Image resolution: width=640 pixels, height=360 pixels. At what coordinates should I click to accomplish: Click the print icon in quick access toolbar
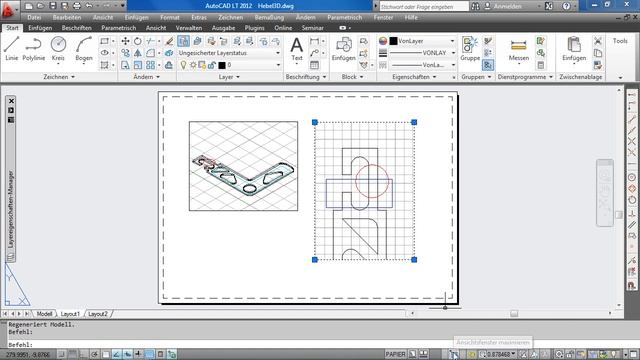[x=76, y=6]
